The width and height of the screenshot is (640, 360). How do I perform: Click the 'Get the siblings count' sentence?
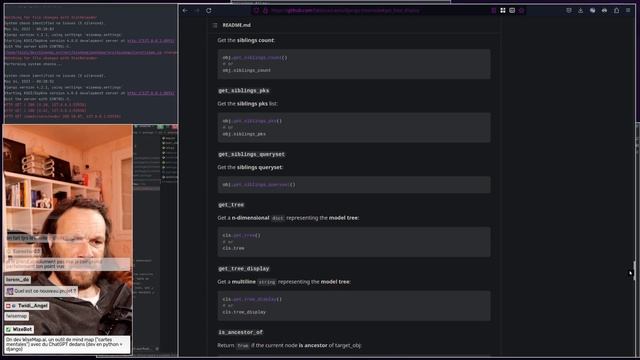(246, 40)
